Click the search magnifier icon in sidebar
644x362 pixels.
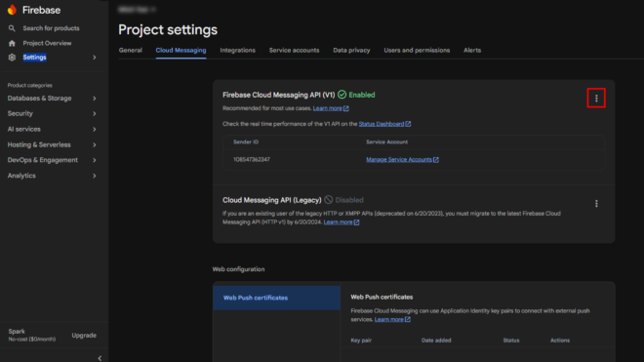[x=12, y=28]
